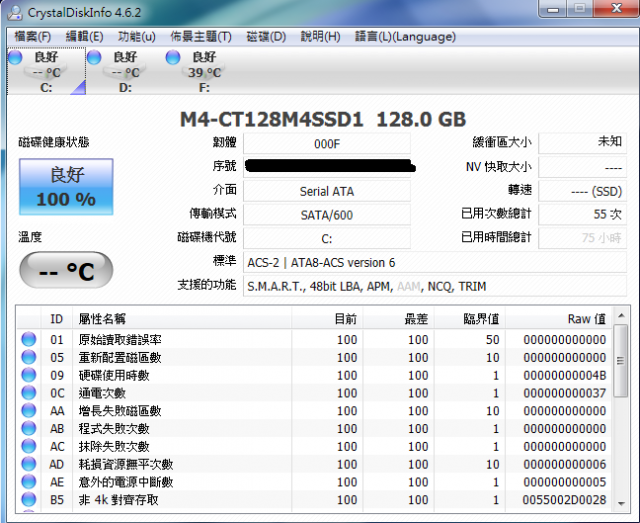Viewport: 640px width, 523px height.
Task: Open the 功能(u) menu
Action: click(x=137, y=37)
